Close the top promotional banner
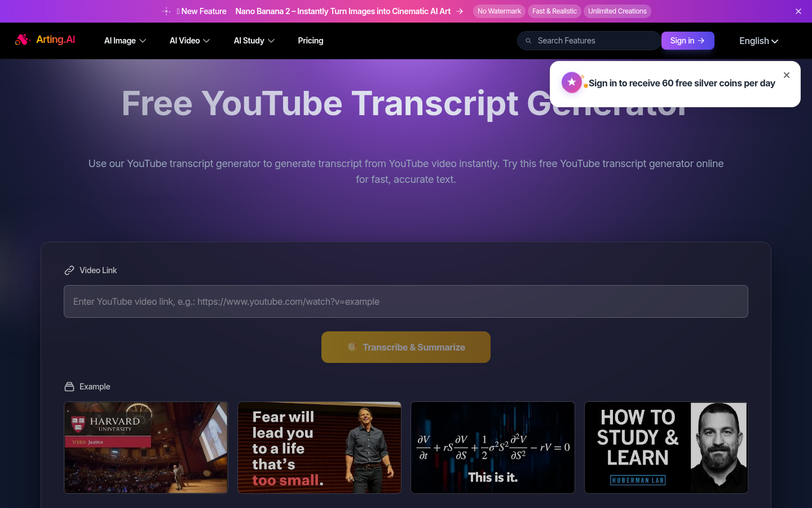The width and height of the screenshot is (812, 508). pyautogui.click(x=798, y=11)
